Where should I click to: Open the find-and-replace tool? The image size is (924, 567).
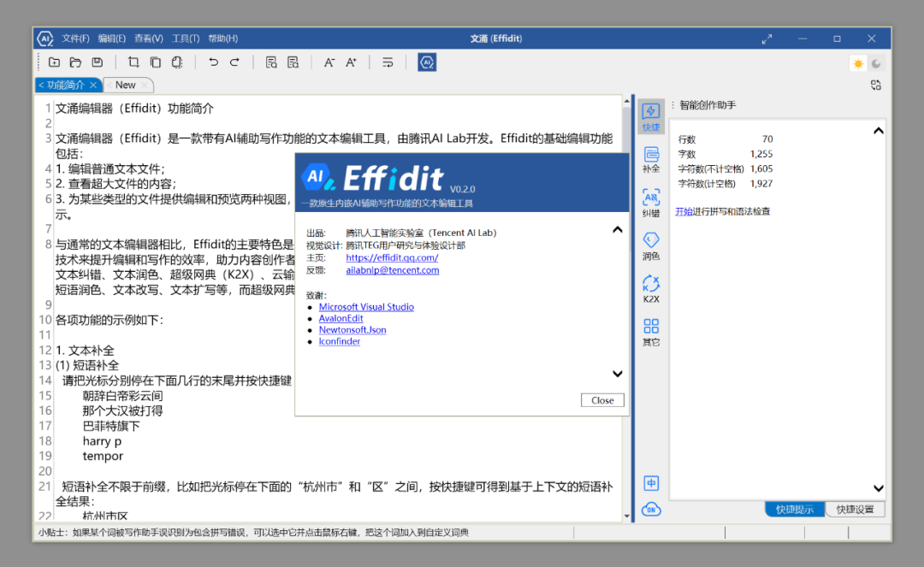293,62
